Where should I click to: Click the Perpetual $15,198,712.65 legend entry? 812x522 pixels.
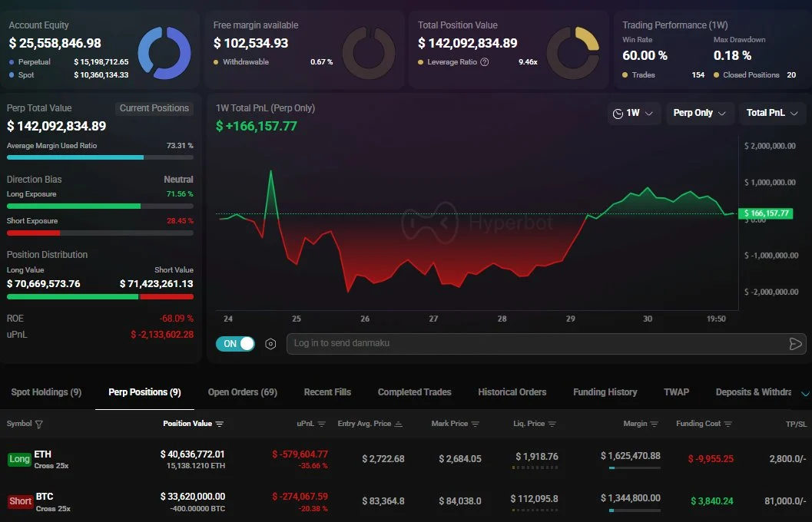(69, 62)
